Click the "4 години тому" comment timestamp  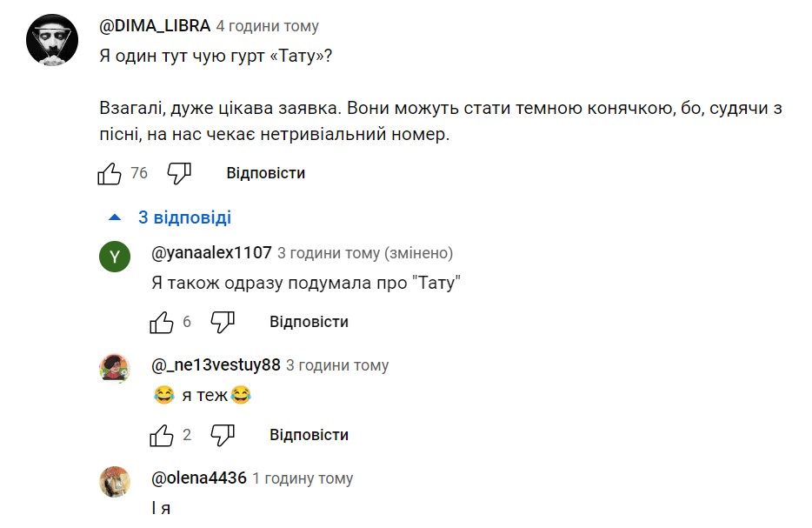tap(267, 27)
